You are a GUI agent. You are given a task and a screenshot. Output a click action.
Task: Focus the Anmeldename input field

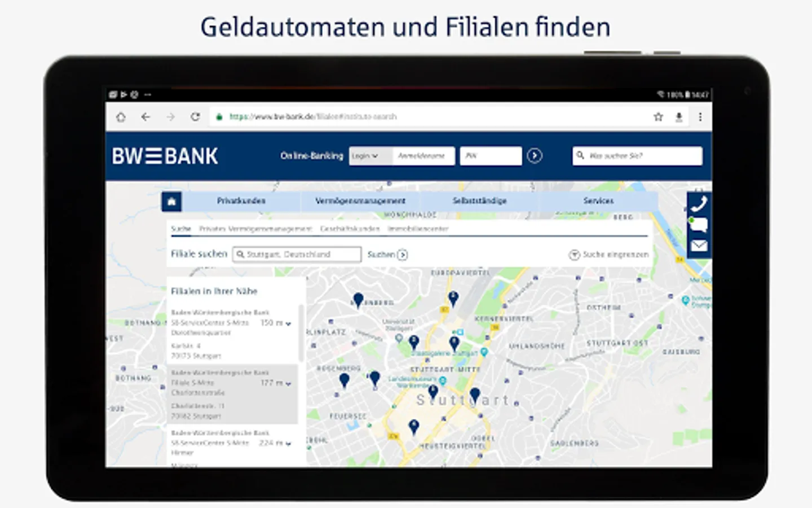click(423, 156)
